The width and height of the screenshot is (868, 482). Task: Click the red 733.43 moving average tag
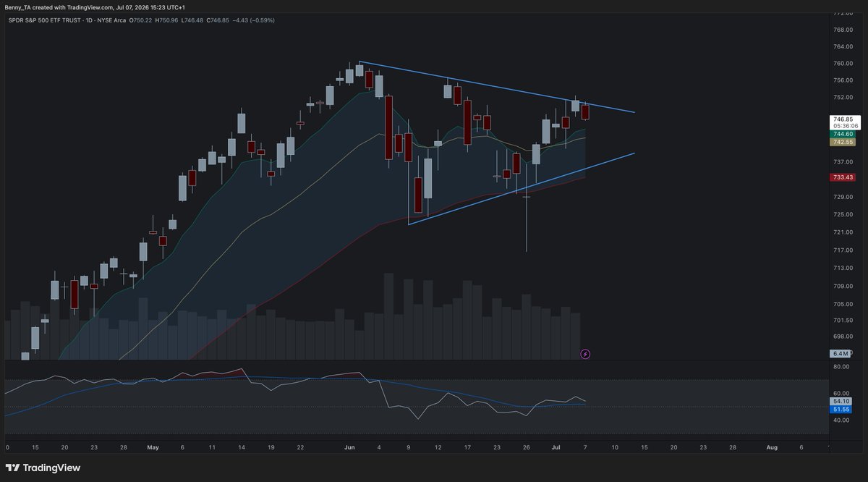click(x=843, y=177)
